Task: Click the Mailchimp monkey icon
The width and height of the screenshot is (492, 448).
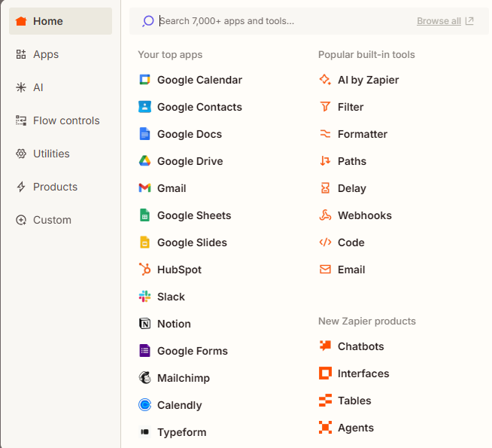Action: (x=144, y=378)
